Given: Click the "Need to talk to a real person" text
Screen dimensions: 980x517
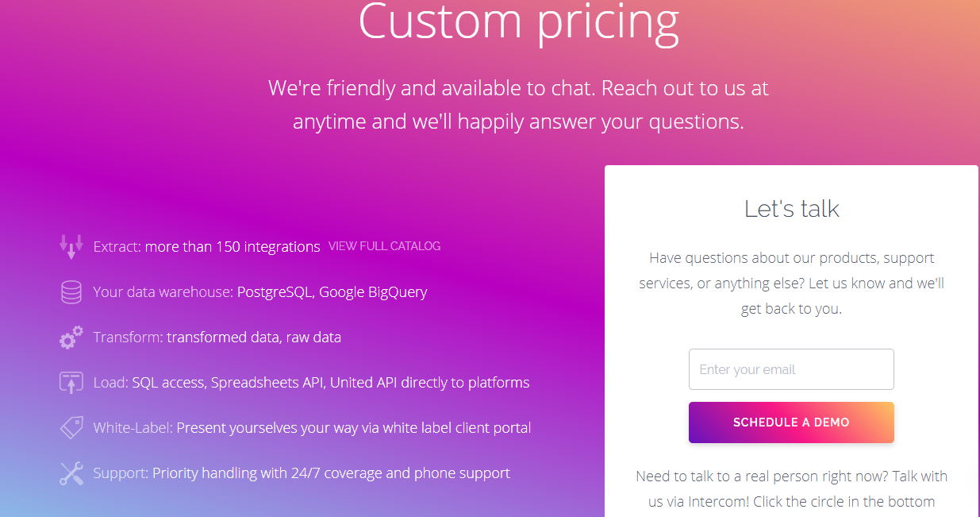Looking at the screenshot, I should tap(791, 488).
